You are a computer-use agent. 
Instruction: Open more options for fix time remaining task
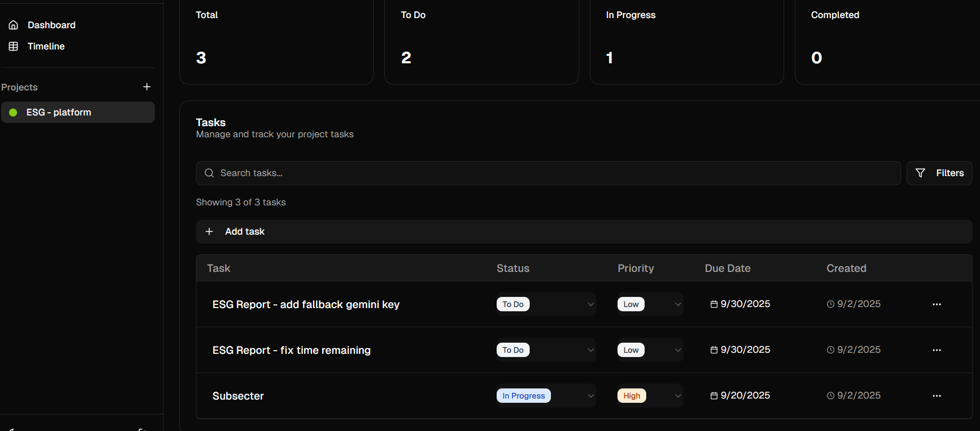[x=936, y=350]
